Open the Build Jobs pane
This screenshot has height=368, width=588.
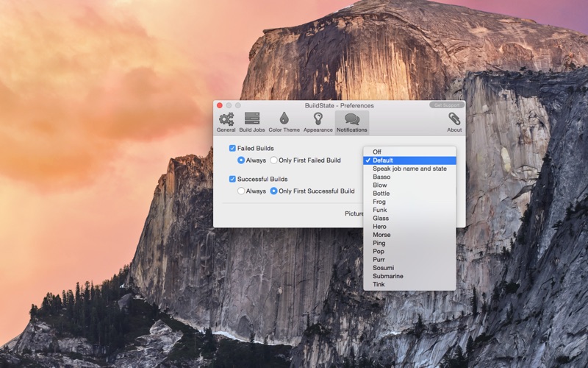pos(252,121)
